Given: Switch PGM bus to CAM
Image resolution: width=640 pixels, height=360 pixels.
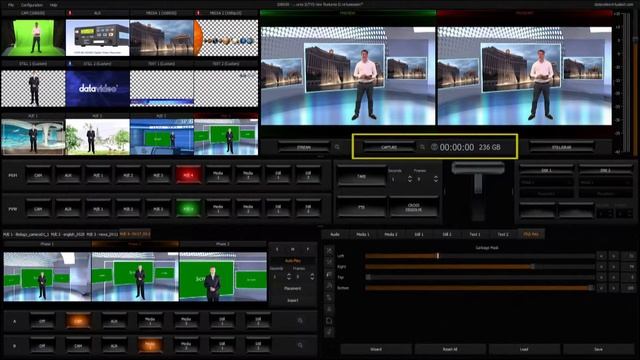Looking at the screenshot, I should point(38,175).
